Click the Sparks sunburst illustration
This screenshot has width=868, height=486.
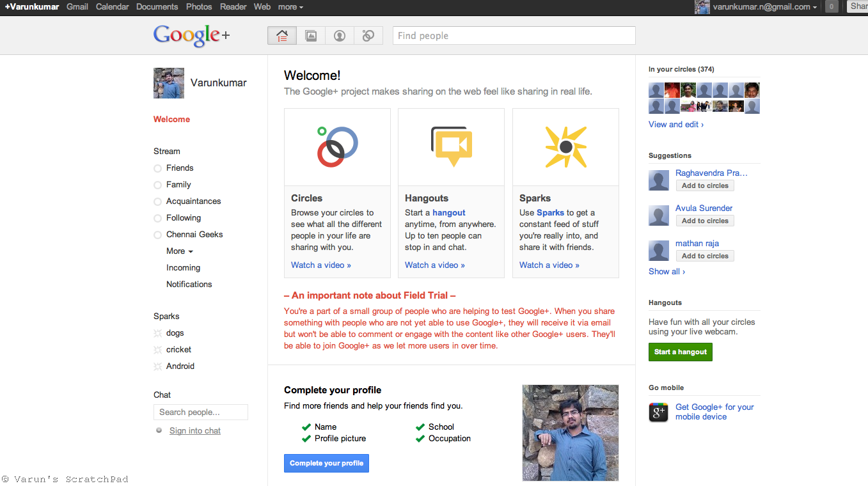pyautogui.click(x=565, y=147)
